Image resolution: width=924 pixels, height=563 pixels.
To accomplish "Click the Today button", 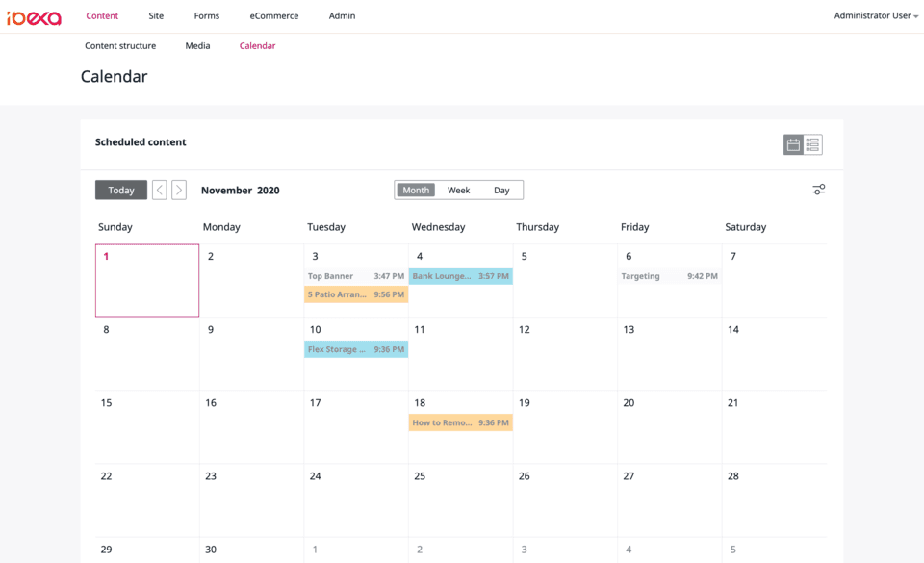I will [121, 191].
